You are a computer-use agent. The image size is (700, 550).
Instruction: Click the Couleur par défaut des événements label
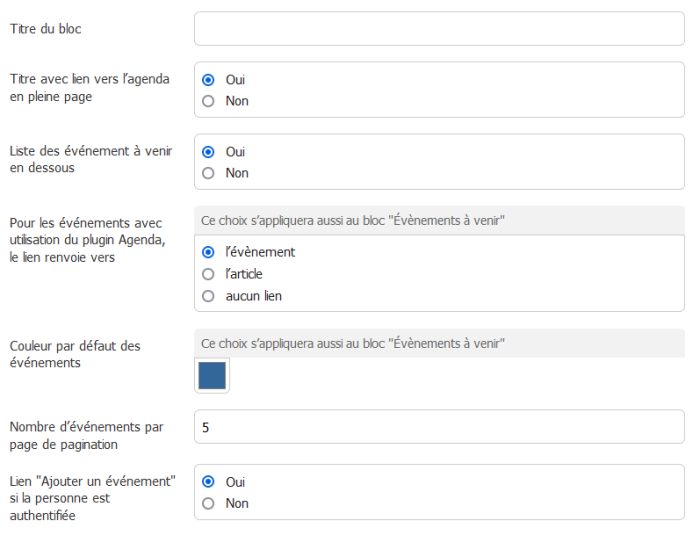(x=75, y=354)
